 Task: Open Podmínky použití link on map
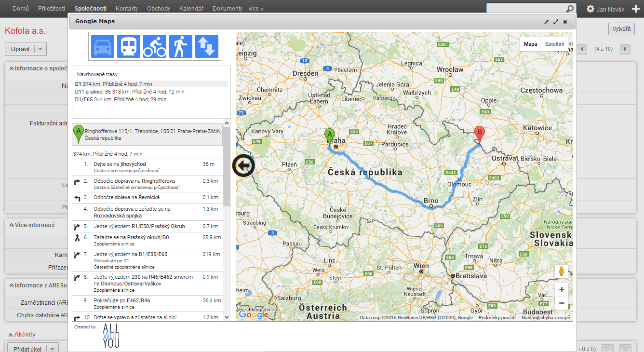[497, 317]
